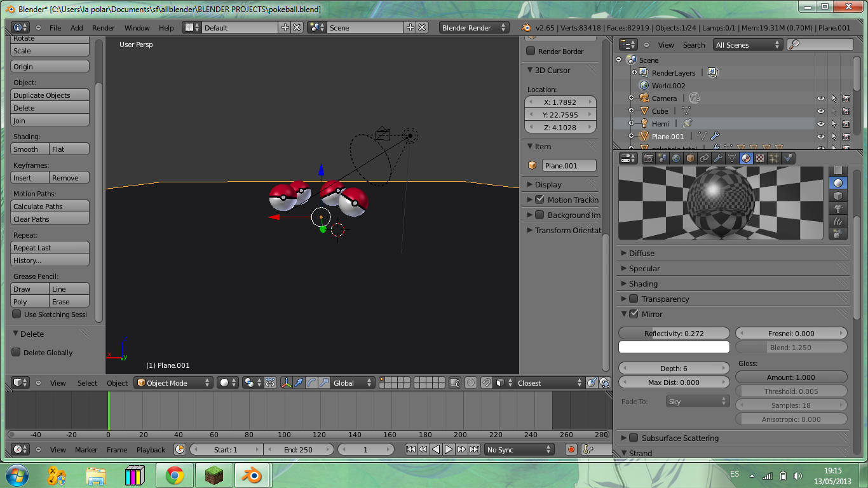Set material preview to monkey shape

[x=838, y=208]
